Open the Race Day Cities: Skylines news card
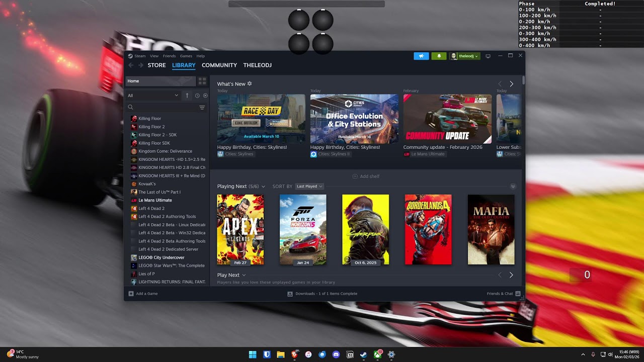644x362 pixels. coord(261,119)
